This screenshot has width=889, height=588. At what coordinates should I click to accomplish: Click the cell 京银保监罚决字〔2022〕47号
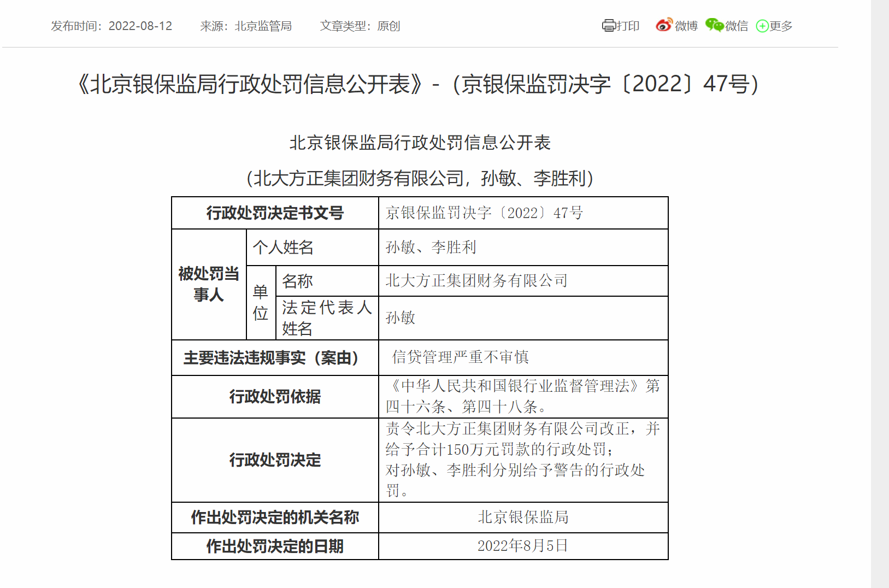point(523,213)
